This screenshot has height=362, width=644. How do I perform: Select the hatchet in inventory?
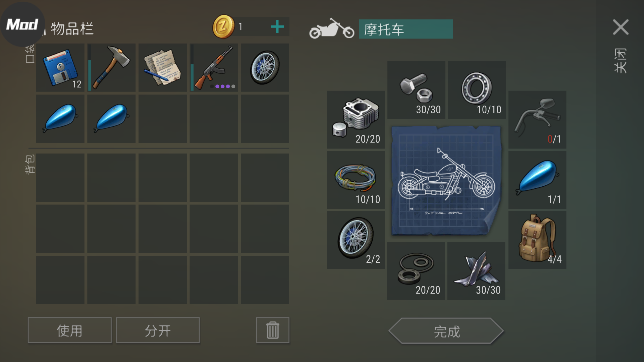[x=111, y=67]
